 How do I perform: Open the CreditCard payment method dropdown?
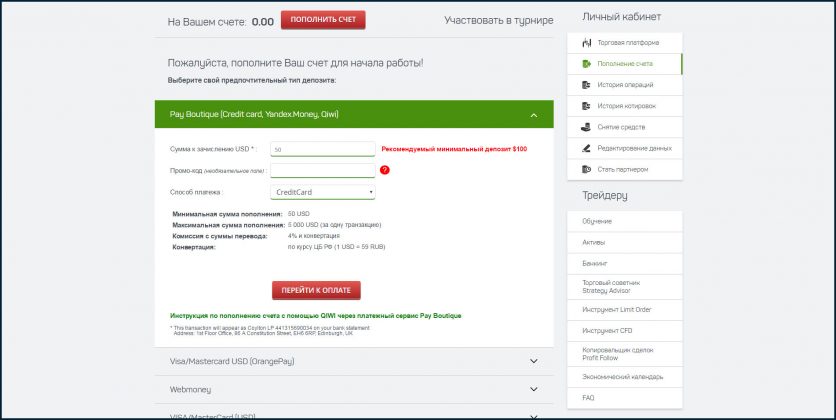[x=323, y=192]
